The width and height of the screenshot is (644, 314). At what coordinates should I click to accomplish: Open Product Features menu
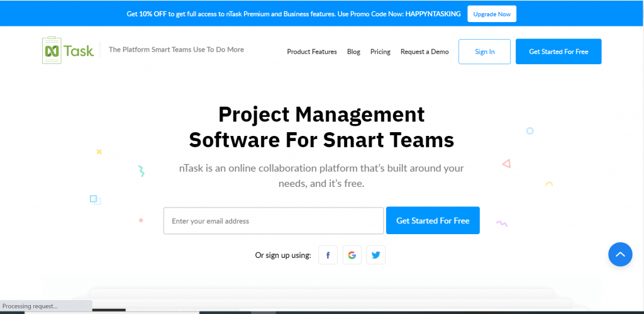(312, 52)
